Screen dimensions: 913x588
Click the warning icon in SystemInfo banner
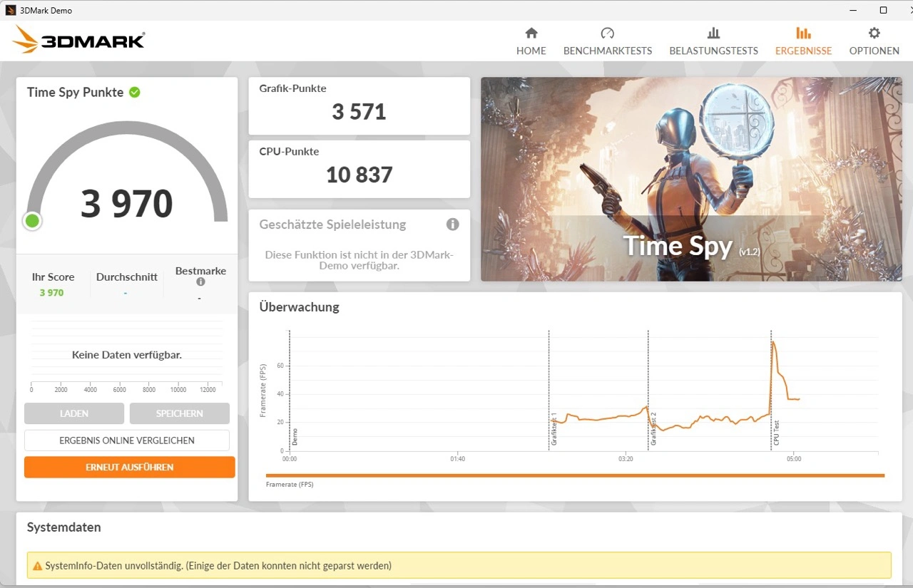coord(37,566)
